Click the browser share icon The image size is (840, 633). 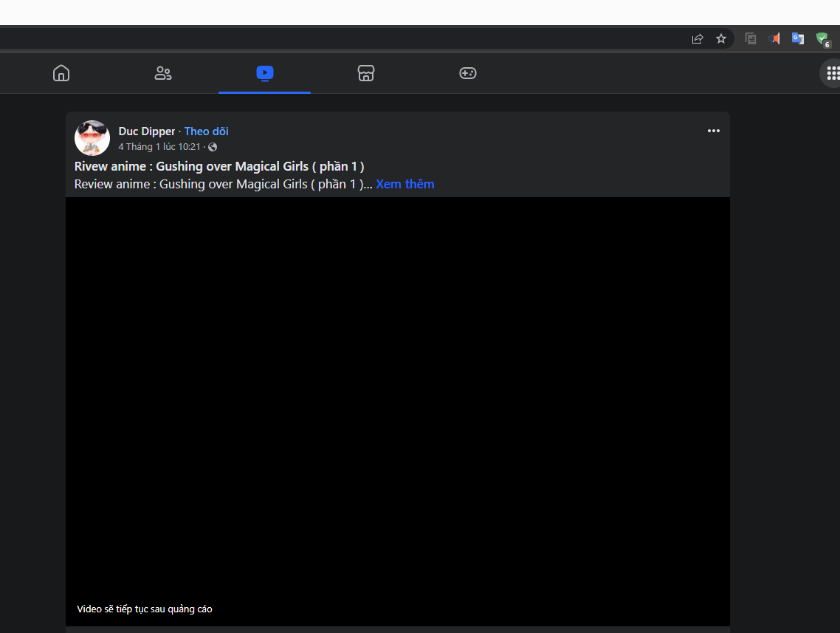coord(697,38)
